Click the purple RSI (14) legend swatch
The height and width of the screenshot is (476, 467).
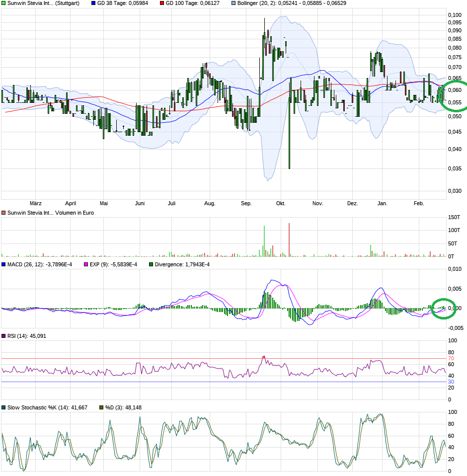click(x=3, y=336)
